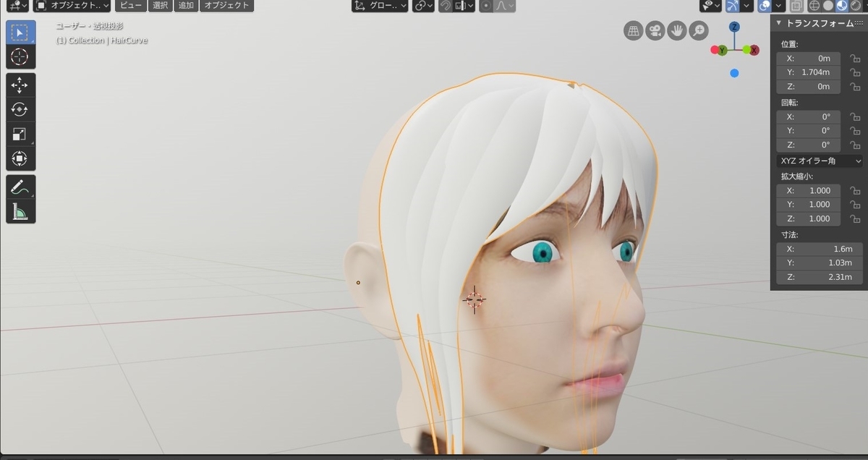This screenshot has height=460, width=868.
Task: Open gizmo options dropdown arrow
Action: 746,6
